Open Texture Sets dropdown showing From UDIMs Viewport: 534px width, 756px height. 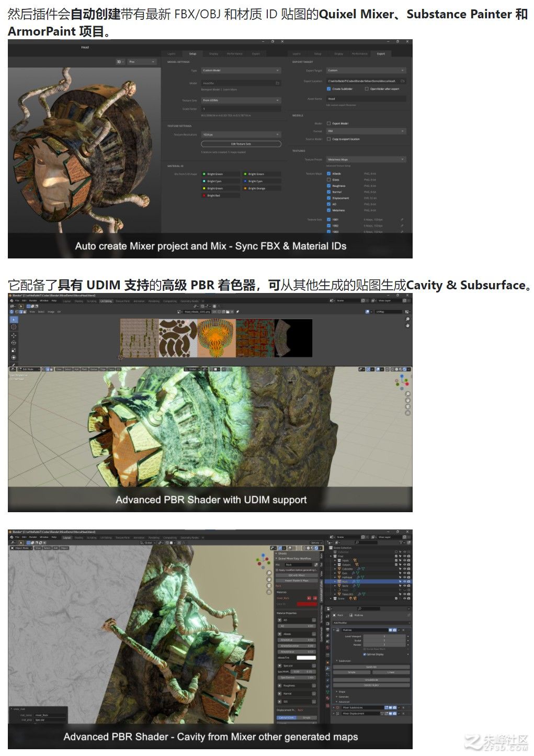point(241,100)
